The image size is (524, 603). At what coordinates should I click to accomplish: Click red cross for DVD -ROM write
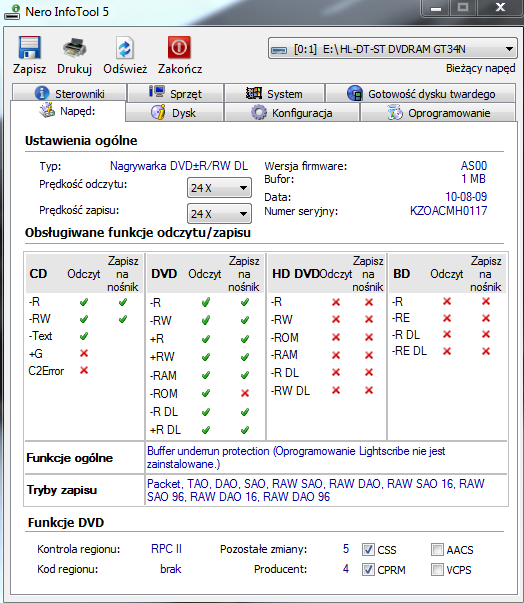pos(245,393)
